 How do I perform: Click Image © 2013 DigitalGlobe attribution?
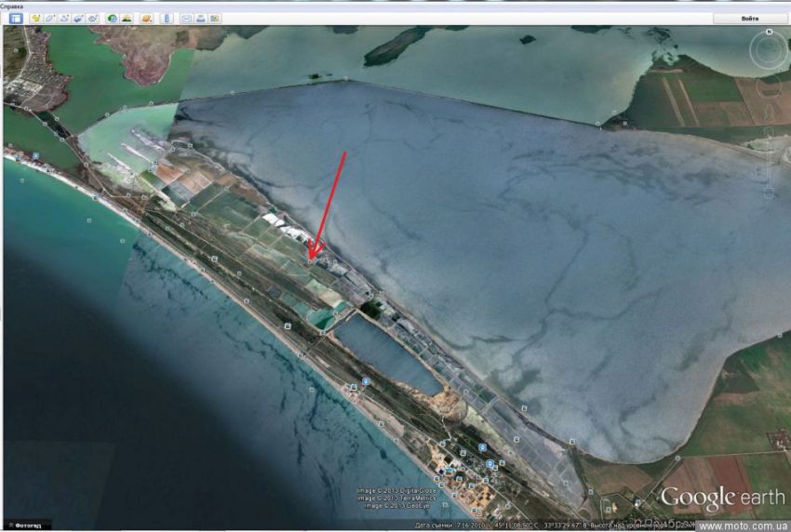pyautogui.click(x=397, y=491)
